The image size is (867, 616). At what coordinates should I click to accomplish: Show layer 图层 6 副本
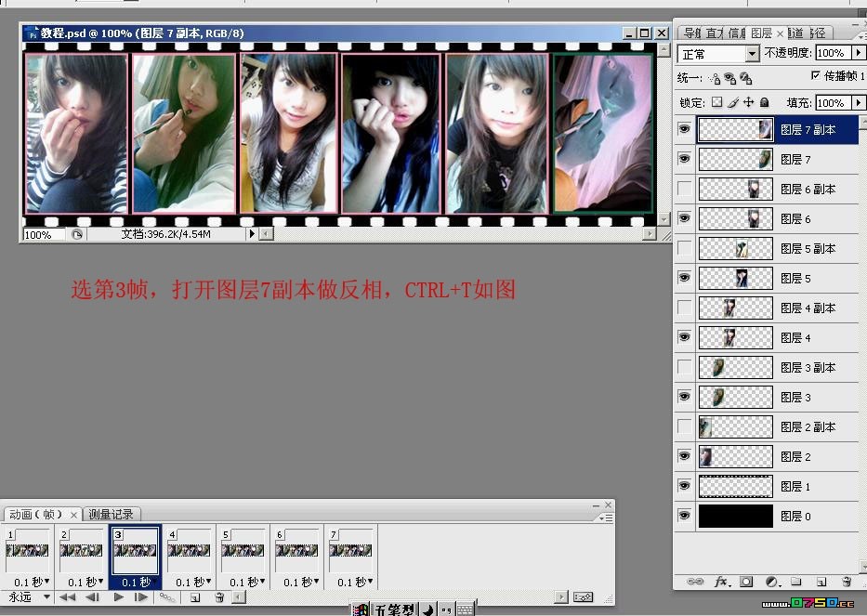(685, 189)
